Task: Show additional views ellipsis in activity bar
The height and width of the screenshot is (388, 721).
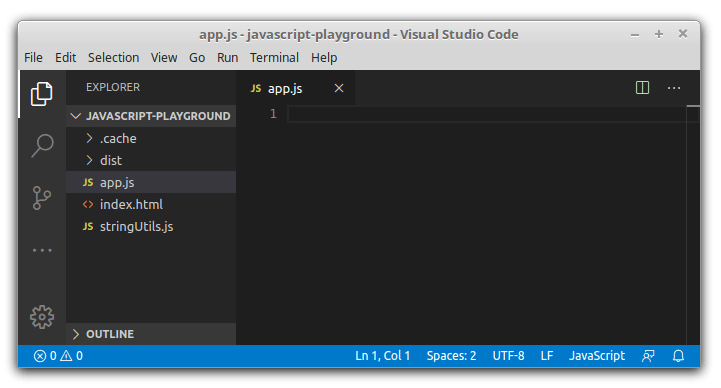Action: pyautogui.click(x=42, y=251)
